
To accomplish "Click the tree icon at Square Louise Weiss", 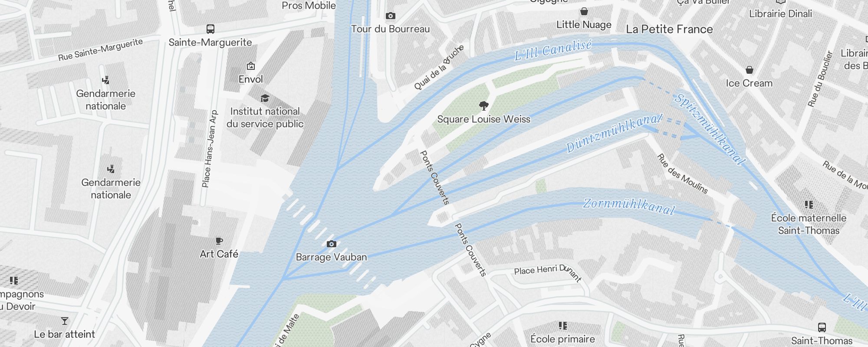I will (484, 106).
